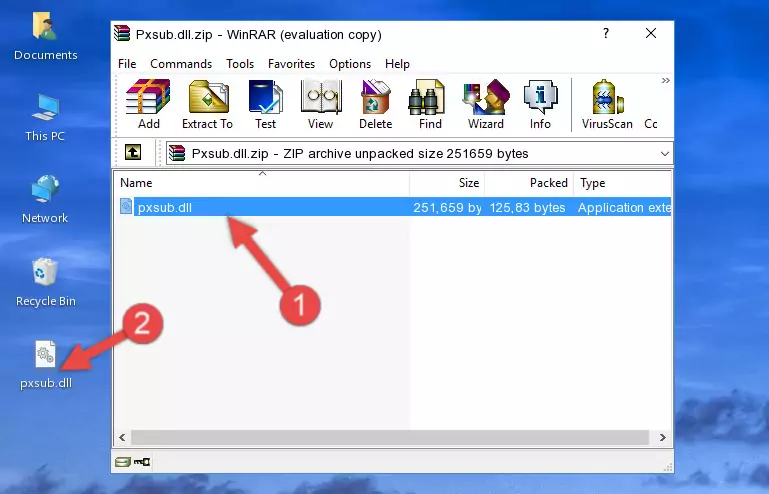Click the 251,659 size cell
The height and width of the screenshot is (494, 769).
[x=447, y=208]
